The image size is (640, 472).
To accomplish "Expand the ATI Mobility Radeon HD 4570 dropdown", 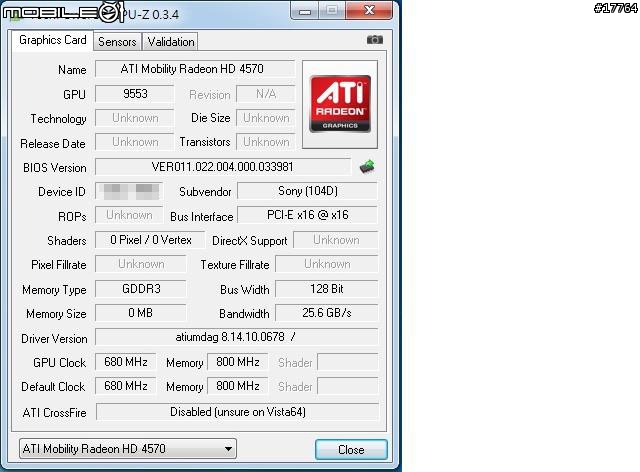I will coord(128,449).
